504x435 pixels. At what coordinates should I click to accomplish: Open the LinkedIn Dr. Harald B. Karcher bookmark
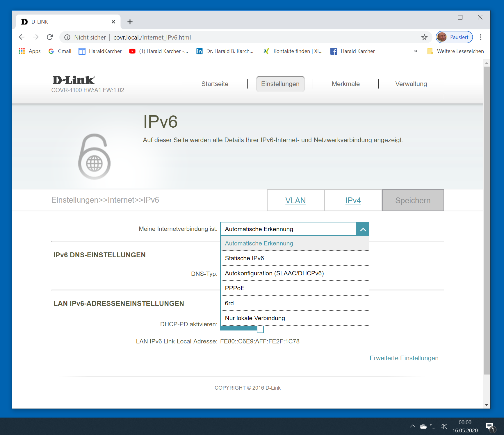click(225, 51)
